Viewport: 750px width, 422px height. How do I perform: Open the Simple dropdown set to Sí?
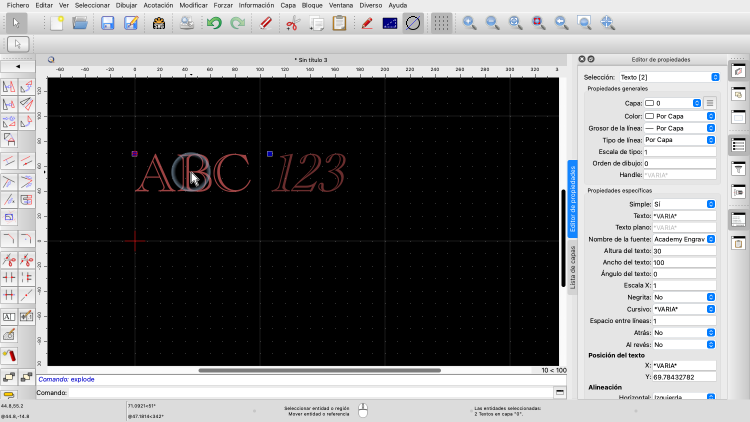pos(684,204)
